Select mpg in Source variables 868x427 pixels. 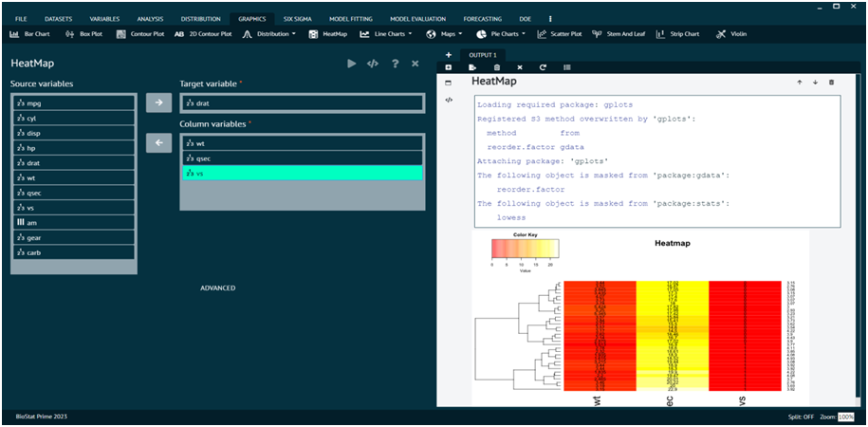tap(74, 103)
